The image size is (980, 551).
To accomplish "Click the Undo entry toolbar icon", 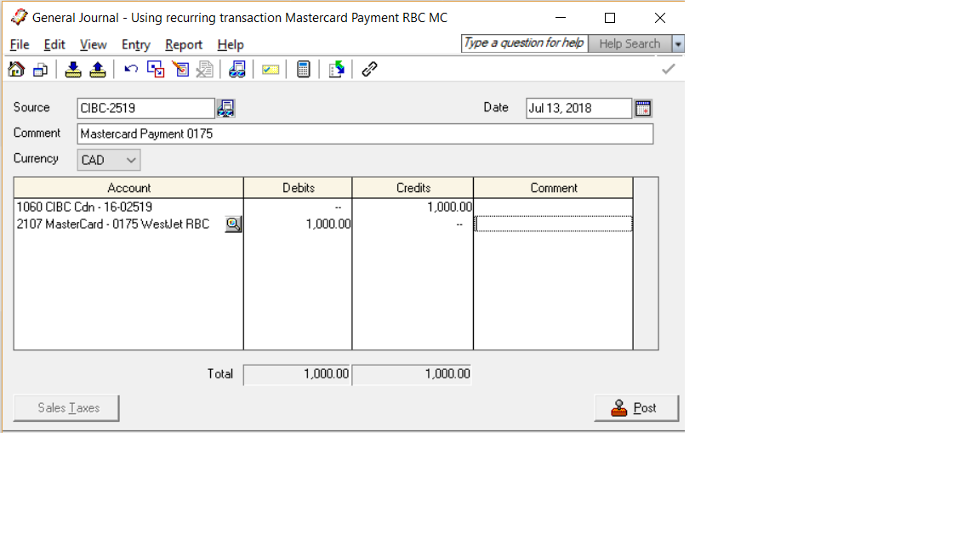I will pyautogui.click(x=131, y=70).
